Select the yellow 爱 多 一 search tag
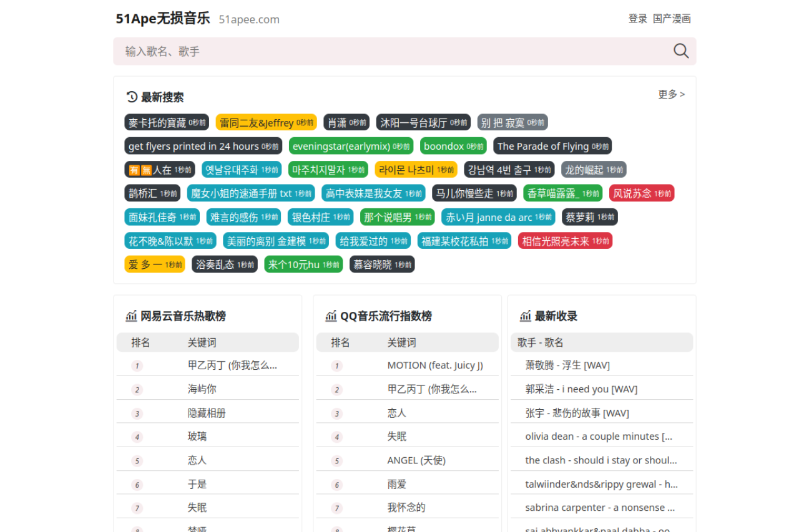Screen dimensions: 799x532 point(155,264)
